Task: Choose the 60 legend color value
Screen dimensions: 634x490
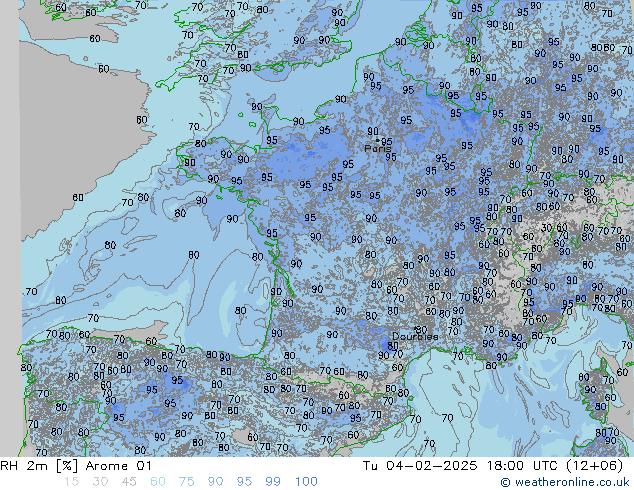Action: coord(157,482)
